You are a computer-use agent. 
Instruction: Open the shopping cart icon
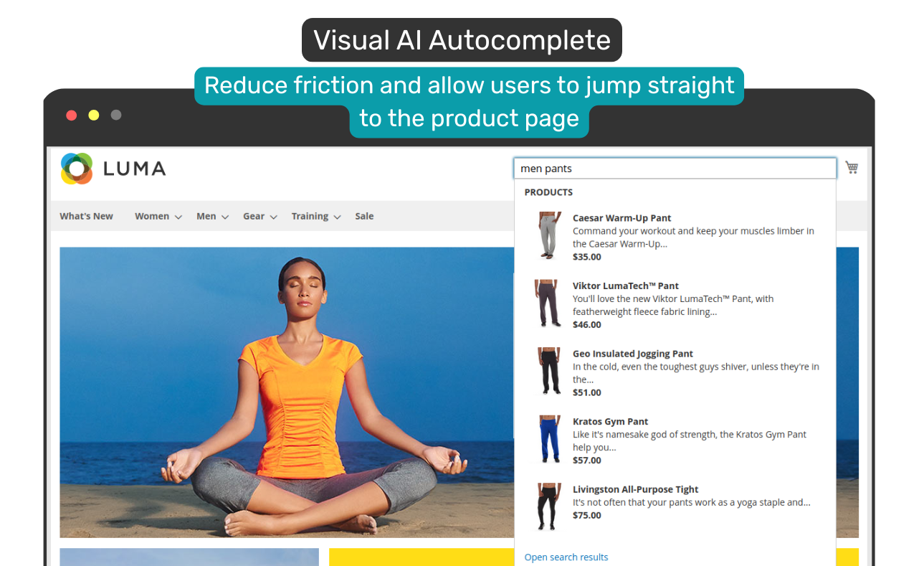pyautogui.click(x=852, y=167)
